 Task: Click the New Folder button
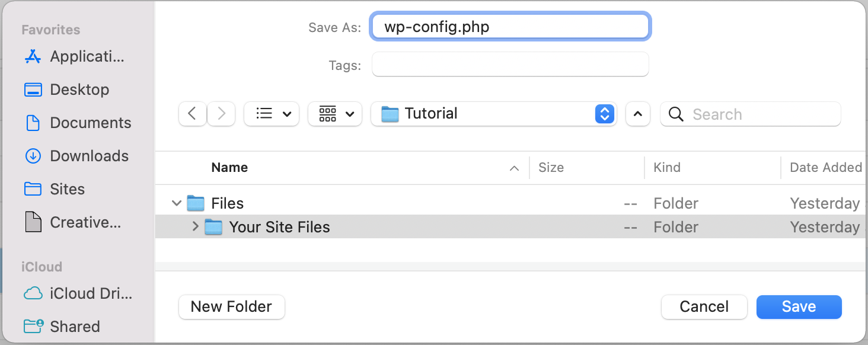[231, 306]
